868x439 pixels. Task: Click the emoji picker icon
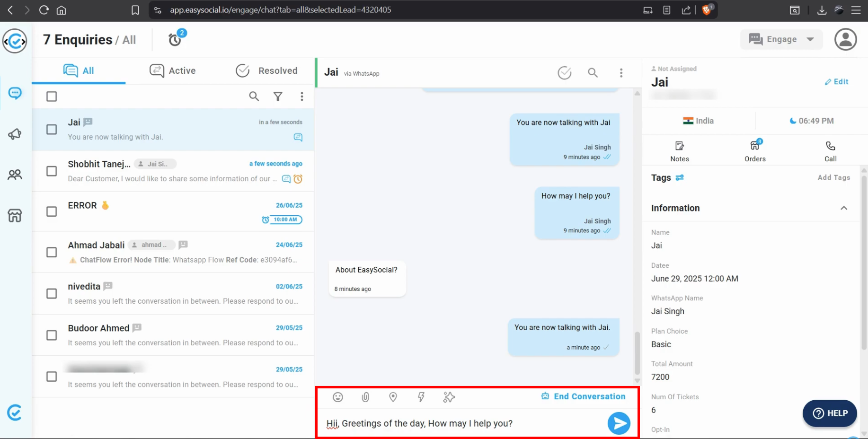pyautogui.click(x=337, y=397)
